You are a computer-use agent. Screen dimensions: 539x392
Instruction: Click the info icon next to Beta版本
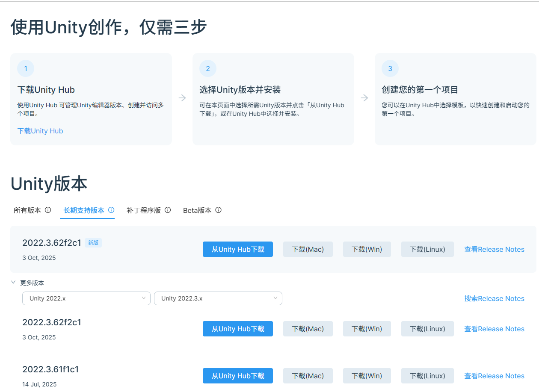(x=219, y=210)
